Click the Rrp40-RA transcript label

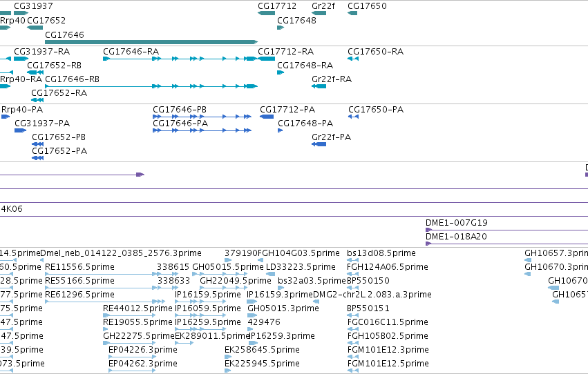[21, 79]
